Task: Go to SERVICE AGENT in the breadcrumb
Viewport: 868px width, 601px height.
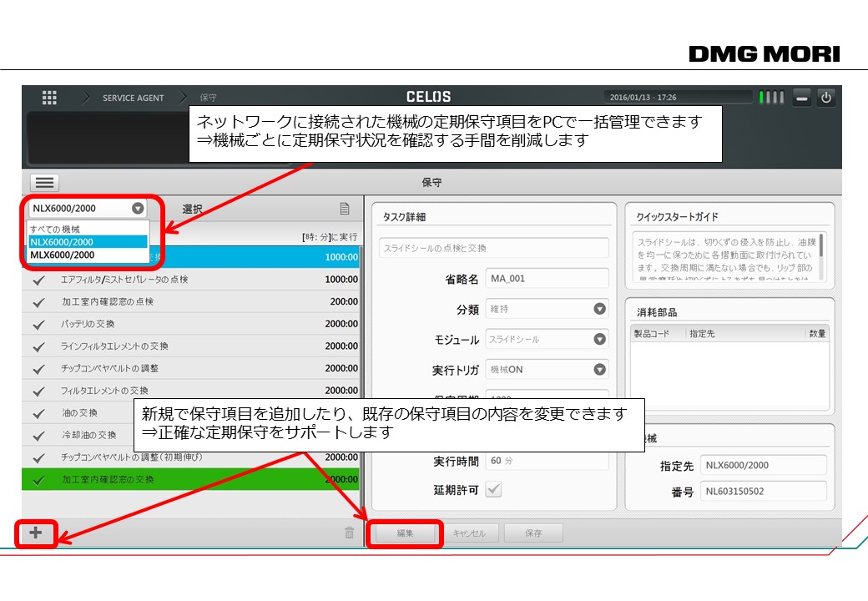Action: coord(133,98)
